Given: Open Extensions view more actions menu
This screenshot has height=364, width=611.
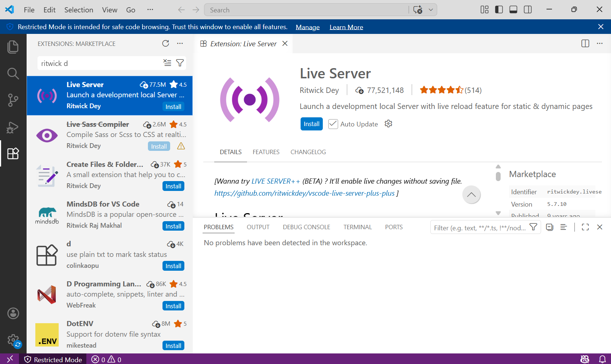Looking at the screenshot, I should [180, 43].
